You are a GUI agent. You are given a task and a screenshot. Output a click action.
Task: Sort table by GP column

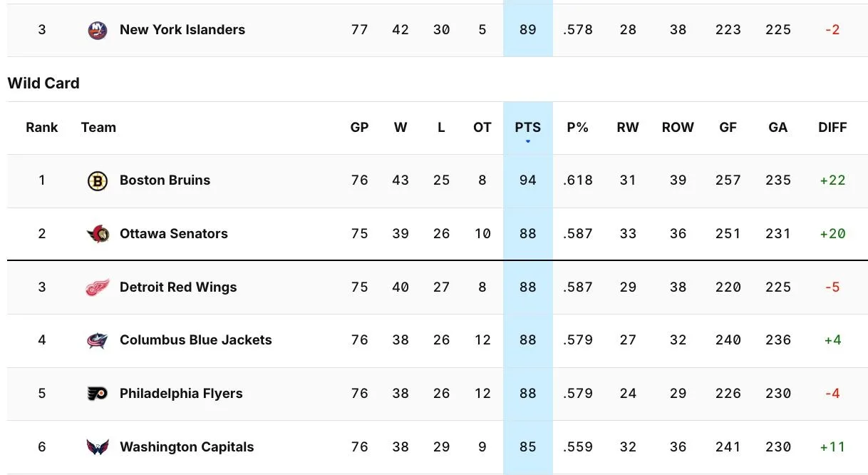(359, 128)
